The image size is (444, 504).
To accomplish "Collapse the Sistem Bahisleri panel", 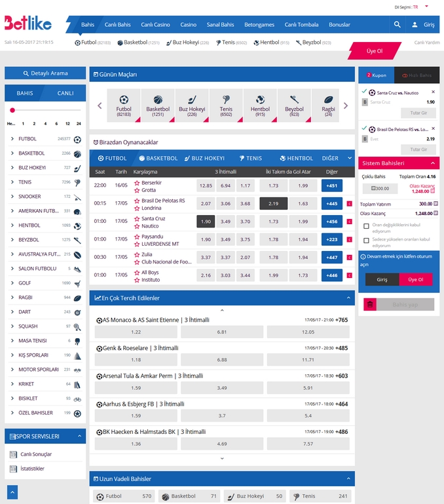I will tap(433, 163).
